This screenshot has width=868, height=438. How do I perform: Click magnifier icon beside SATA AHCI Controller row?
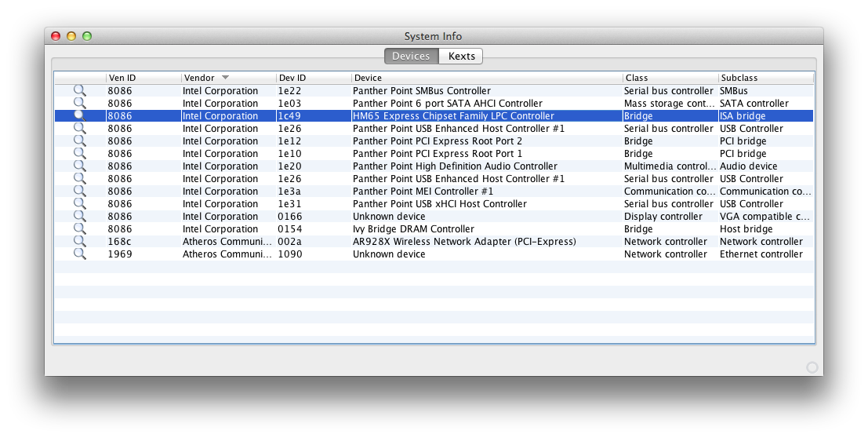(x=79, y=104)
